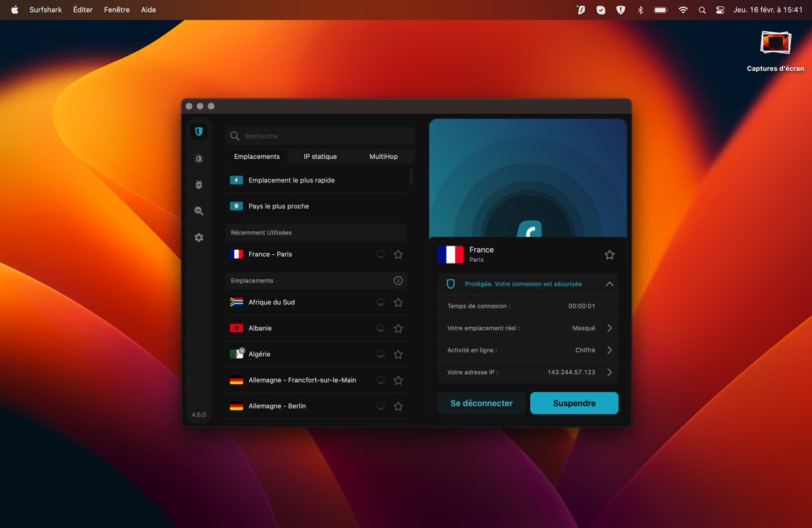Screen dimensions: 812x528
Task: Click the large France flag in connection panel
Action: (x=450, y=254)
